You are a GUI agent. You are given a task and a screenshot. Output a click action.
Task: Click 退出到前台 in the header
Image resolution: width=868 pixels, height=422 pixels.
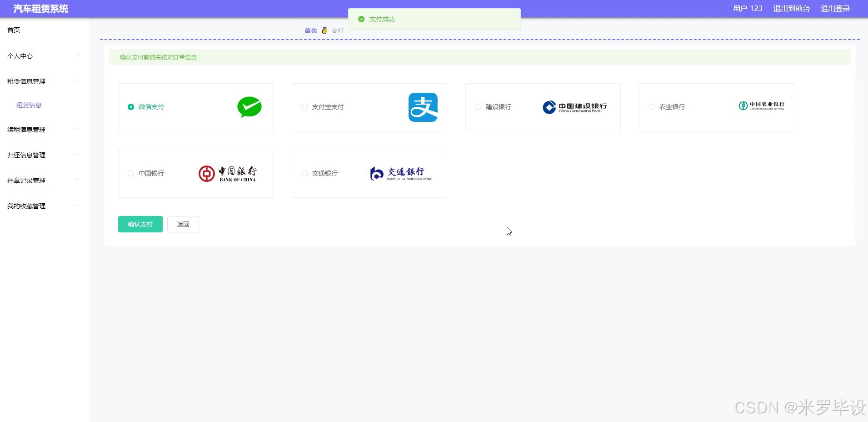792,9
